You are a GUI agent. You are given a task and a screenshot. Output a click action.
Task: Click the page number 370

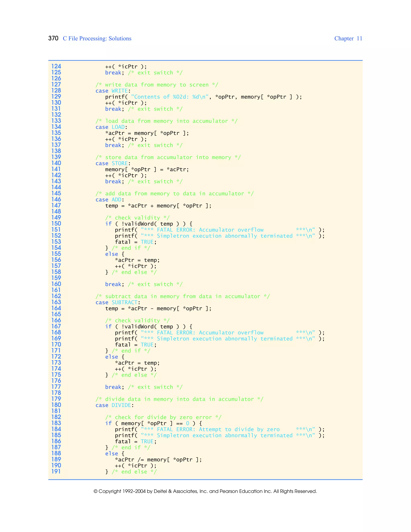tap(53, 38)
